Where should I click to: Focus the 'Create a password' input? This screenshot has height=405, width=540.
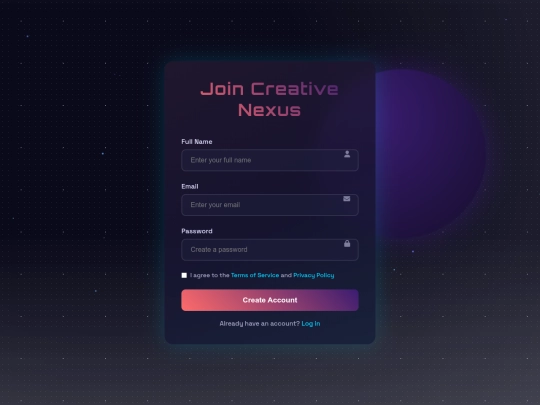270,250
